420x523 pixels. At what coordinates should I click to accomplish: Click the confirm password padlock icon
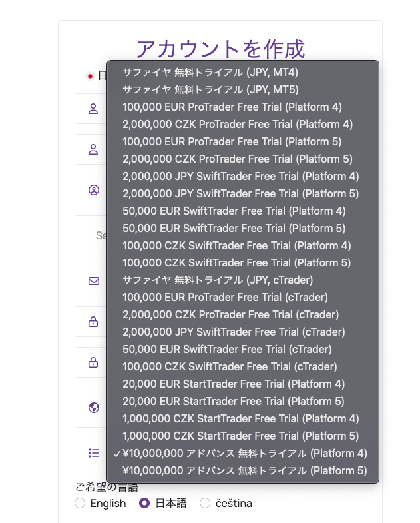coord(93,362)
